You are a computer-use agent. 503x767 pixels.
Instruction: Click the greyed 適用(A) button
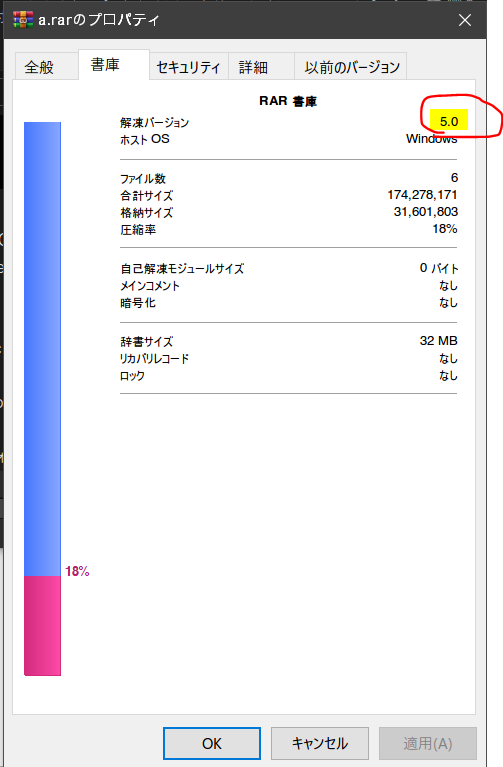click(x=428, y=744)
